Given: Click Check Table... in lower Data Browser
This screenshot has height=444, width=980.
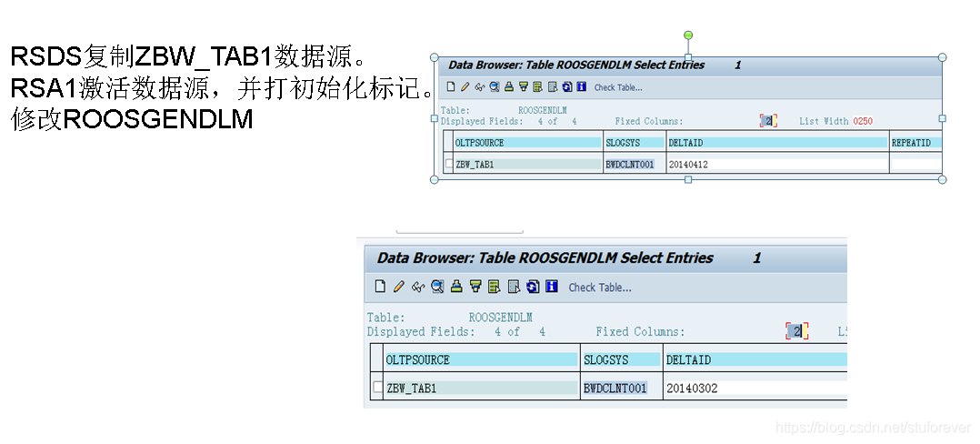Looking at the screenshot, I should coord(600,288).
